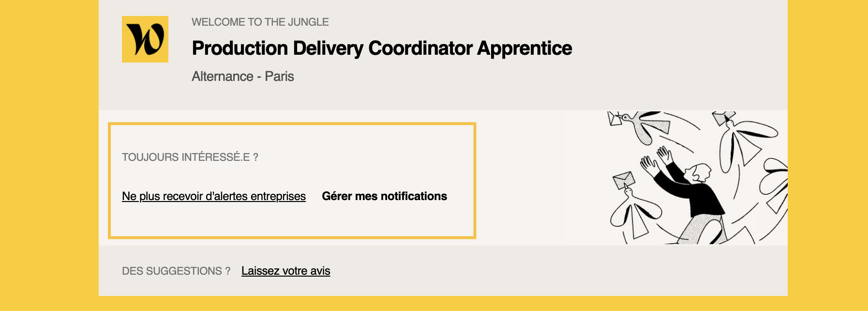The image size is (868, 311).
Task: Unsubscribe via "Ne plus recevoir d'alertes entreprises"
Action: point(214,196)
